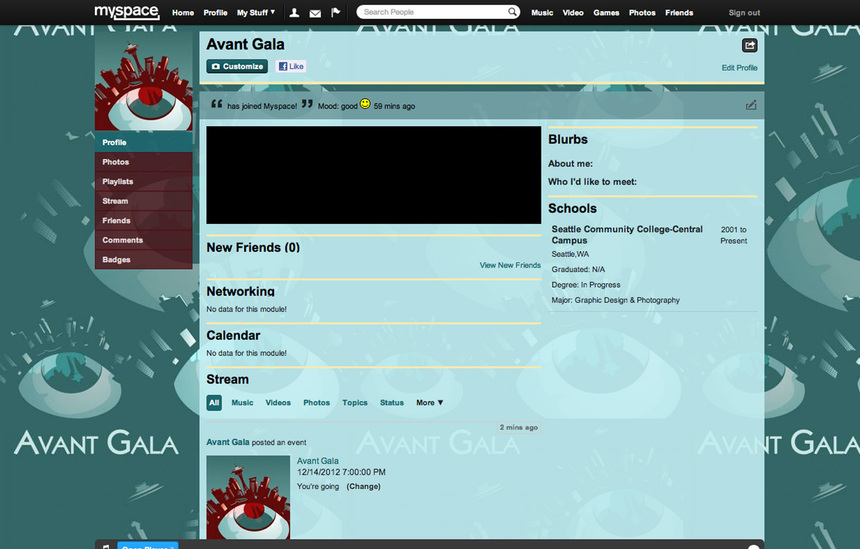Image resolution: width=860 pixels, height=549 pixels.
Task: Click the 'Who I'd like to meet:' label
Action: point(592,182)
